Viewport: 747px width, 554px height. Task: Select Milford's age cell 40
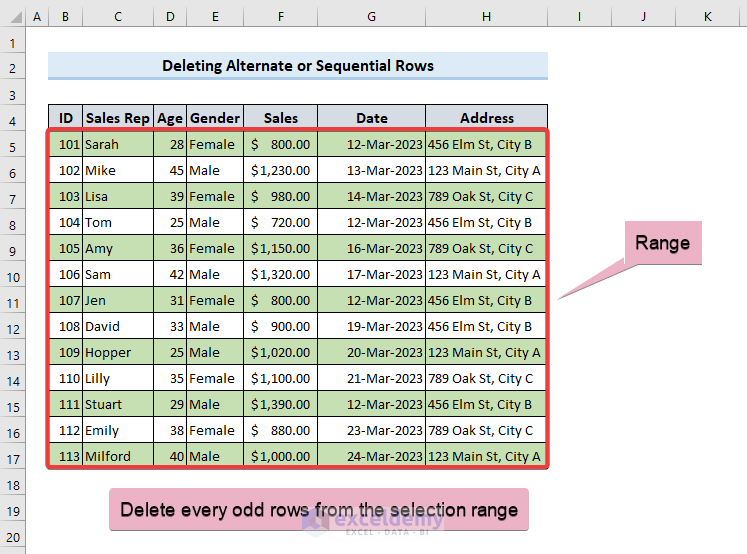[170, 456]
